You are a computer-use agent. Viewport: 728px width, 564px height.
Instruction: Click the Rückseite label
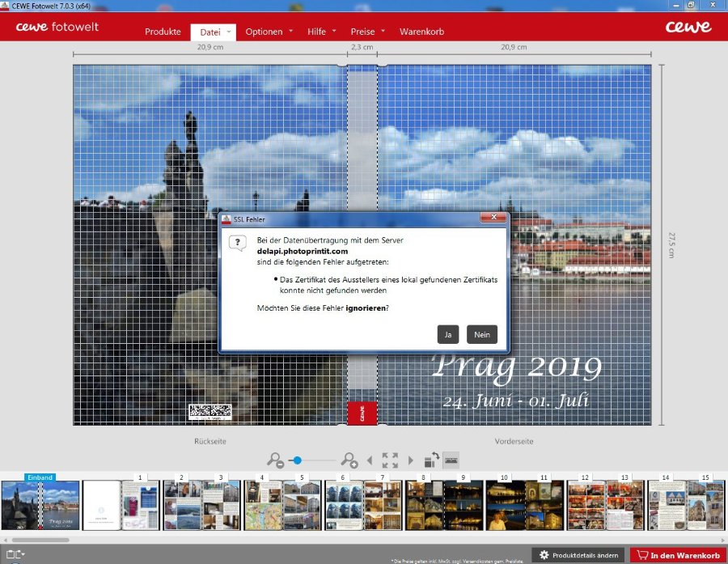click(x=210, y=441)
